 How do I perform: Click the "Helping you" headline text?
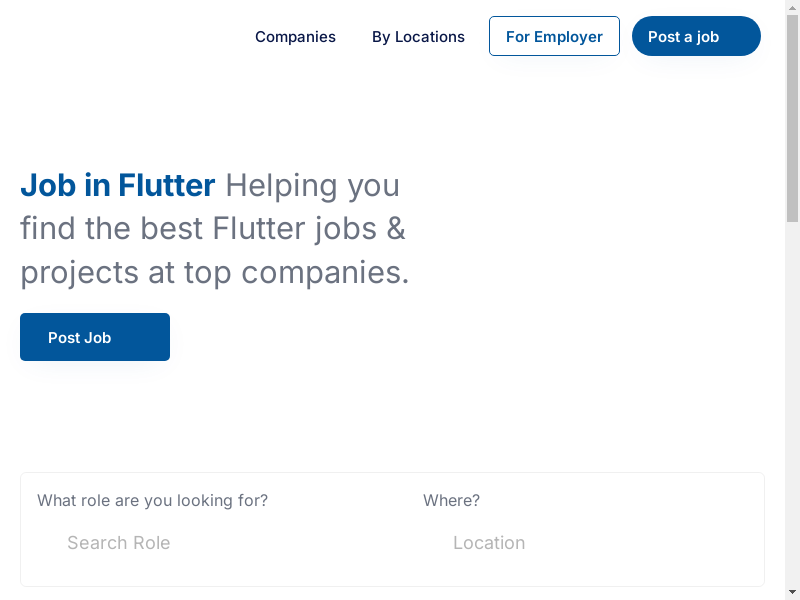(x=312, y=186)
